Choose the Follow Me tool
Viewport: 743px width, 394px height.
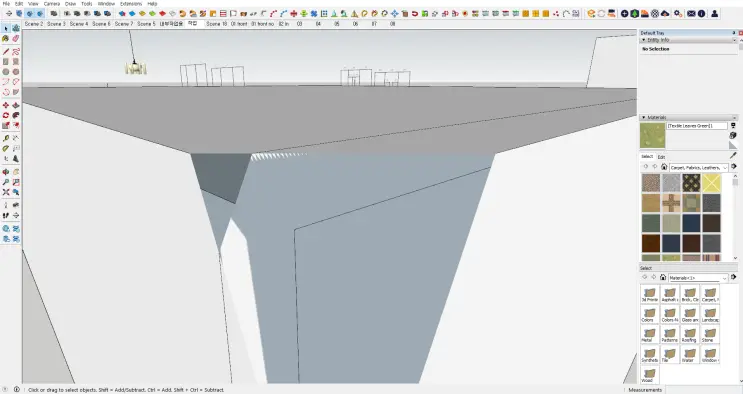coord(16,115)
